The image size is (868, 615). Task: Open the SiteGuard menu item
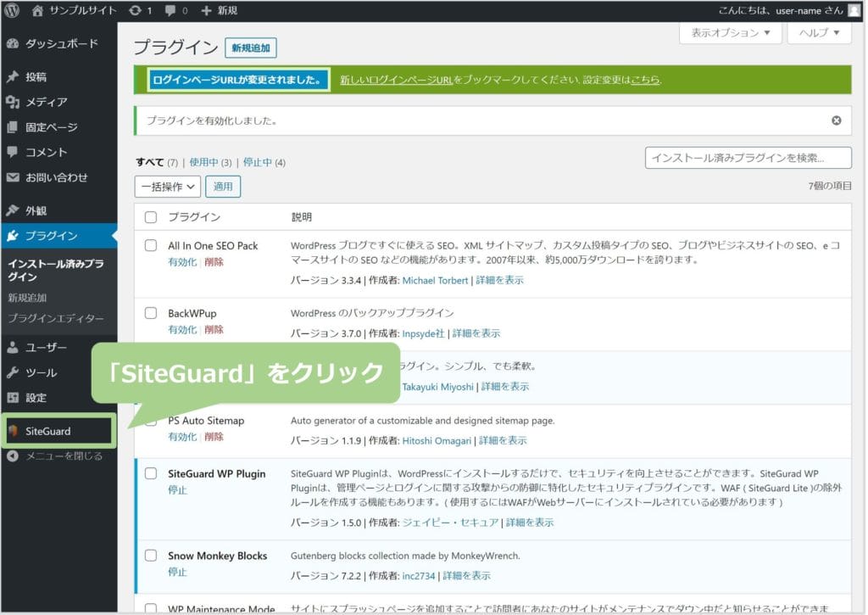(58, 431)
